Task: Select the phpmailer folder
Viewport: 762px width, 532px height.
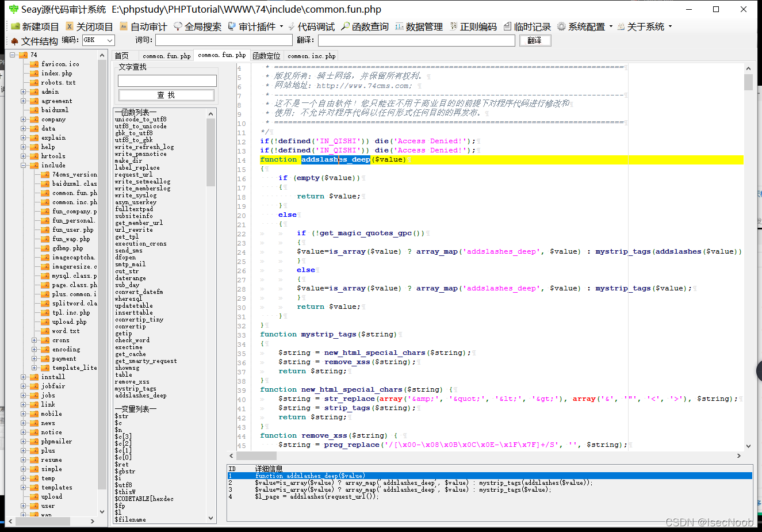Action: tap(56, 442)
